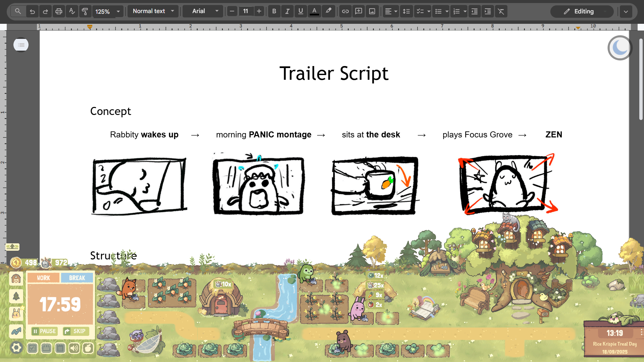Viewport: 644px width, 362px height.
Task: Click the 13:19 clock on signboard
Action: (614, 333)
